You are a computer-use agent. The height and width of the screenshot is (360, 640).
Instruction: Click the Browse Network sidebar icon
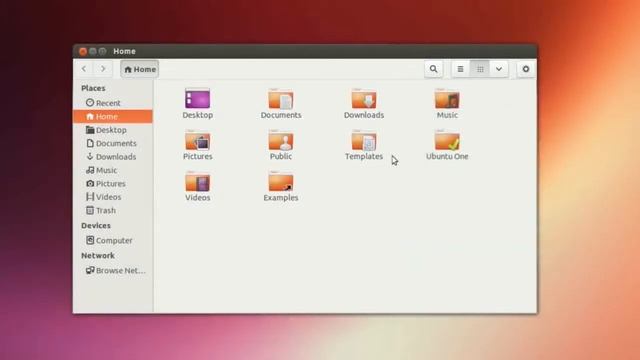point(90,270)
